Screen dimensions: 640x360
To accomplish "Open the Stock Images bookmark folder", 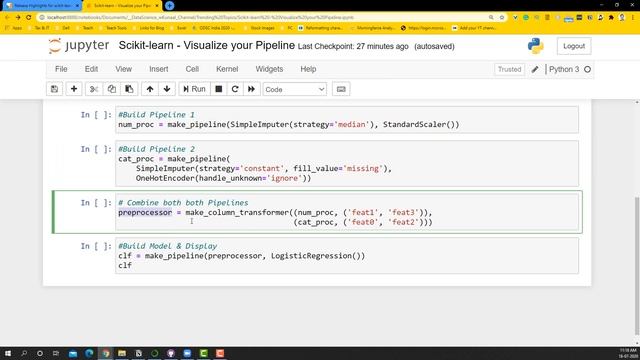I will click(x=260, y=28).
